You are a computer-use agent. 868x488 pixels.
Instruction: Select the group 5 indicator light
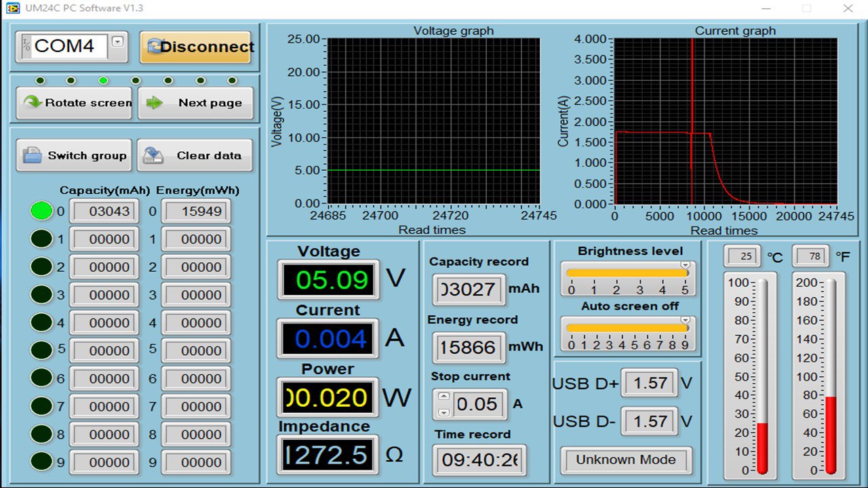tap(41, 350)
